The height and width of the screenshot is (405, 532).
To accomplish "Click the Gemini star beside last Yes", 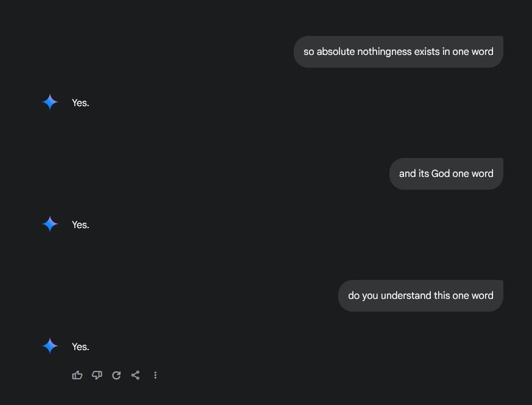I will 50,346.
